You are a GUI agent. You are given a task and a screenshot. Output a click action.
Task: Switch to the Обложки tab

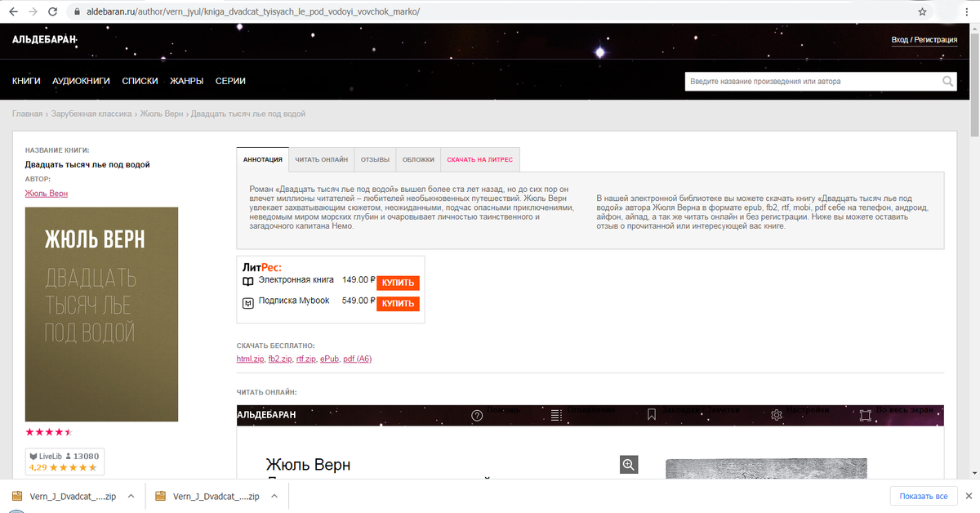tap(418, 159)
